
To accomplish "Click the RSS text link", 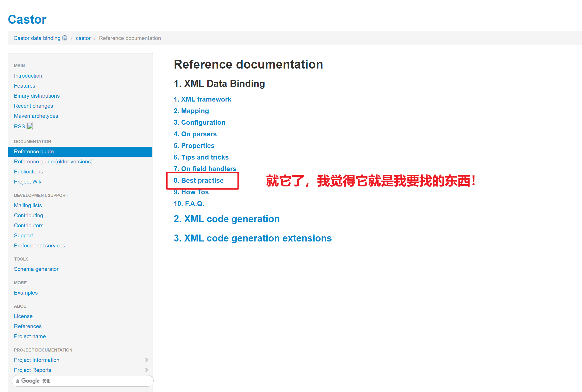I will 19,127.
